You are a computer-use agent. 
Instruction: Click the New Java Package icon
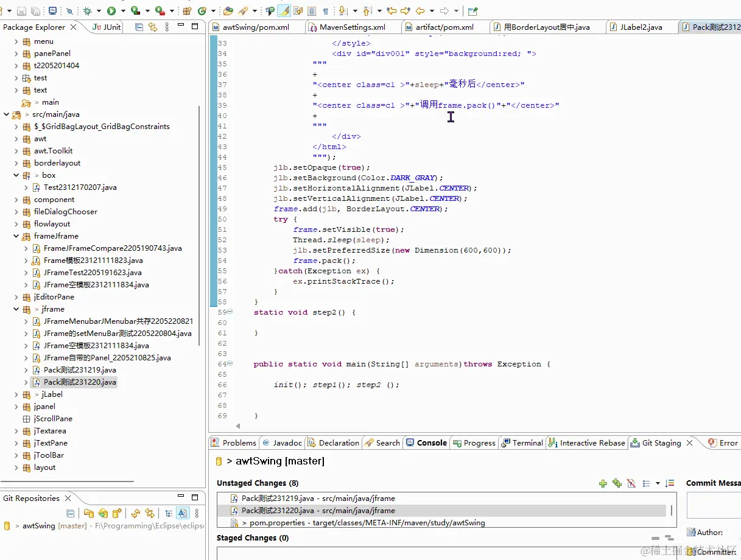tap(187, 11)
